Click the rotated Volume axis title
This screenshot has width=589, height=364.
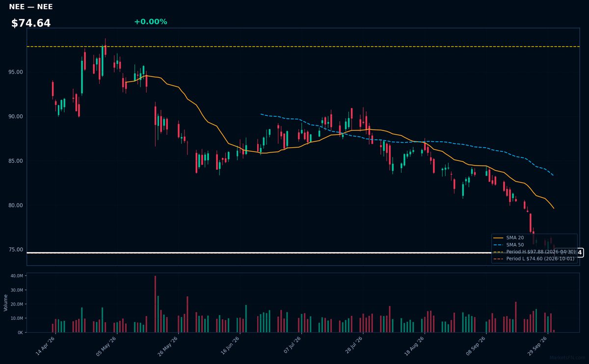[5, 303]
